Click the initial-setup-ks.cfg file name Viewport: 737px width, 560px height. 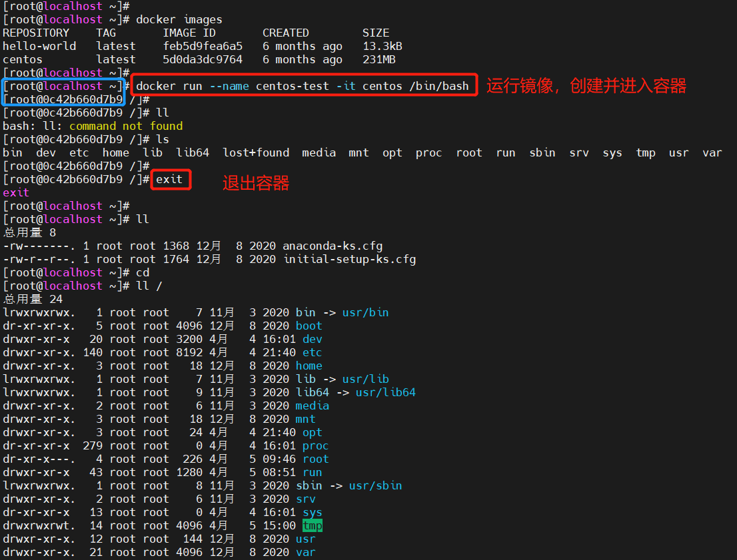pyautogui.click(x=350, y=259)
